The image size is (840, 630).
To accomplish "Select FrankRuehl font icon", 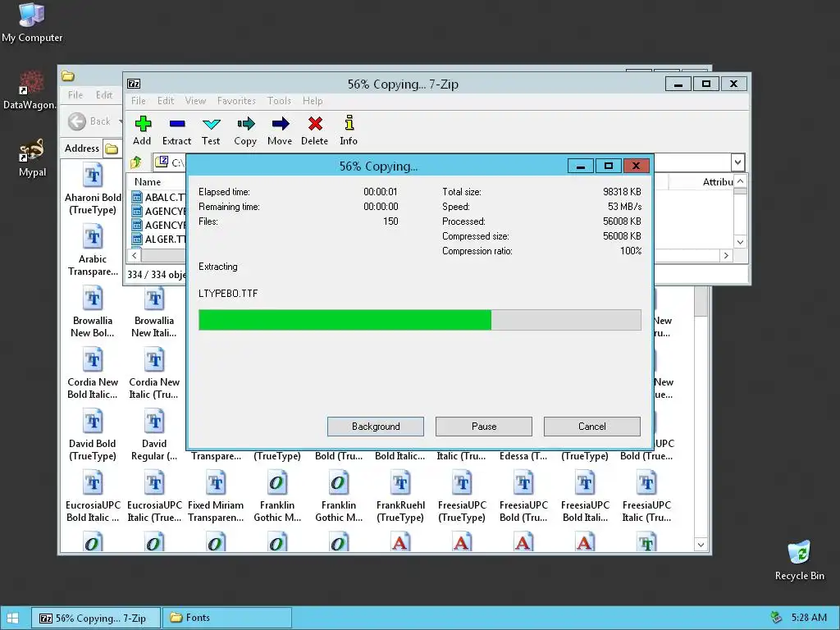I will pyautogui.click(x=400, y=497).
